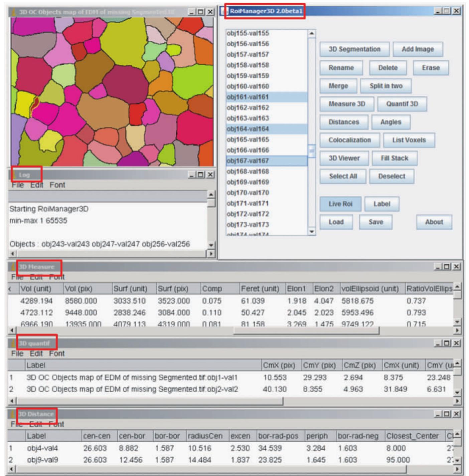
Task: Select the obj4-val4 row in 3D Distance
Action: [x=230, y=448]
